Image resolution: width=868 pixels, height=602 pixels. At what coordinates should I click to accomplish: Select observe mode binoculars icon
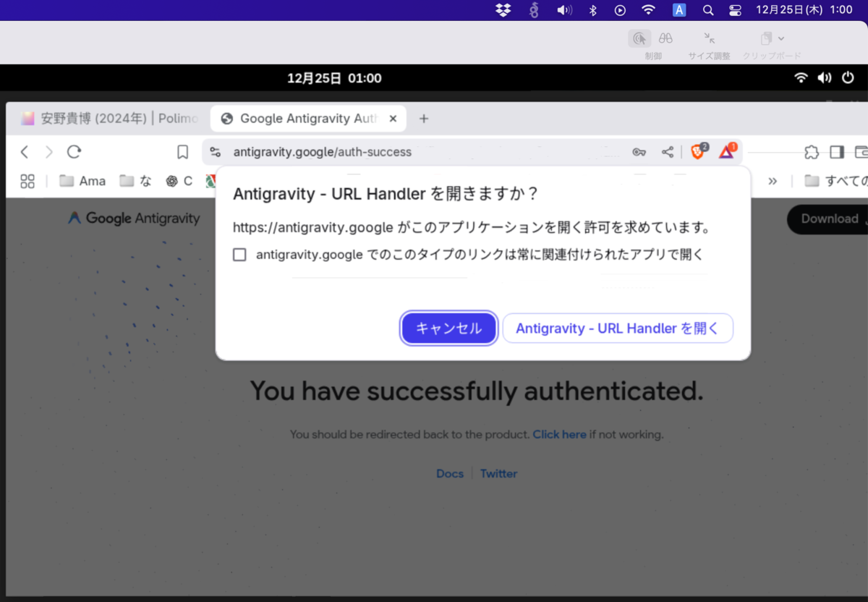point(666,38)
